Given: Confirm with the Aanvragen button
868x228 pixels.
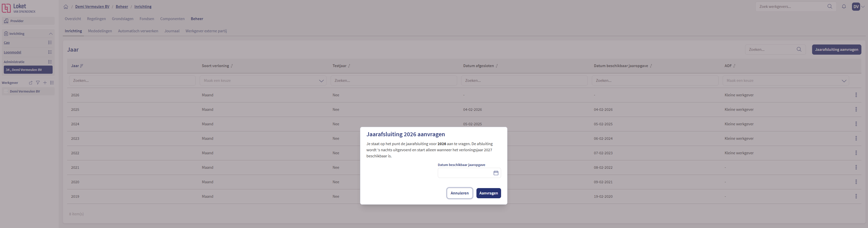Looking at the screenshot, I should pyautogui.click(x=488, y=193).
